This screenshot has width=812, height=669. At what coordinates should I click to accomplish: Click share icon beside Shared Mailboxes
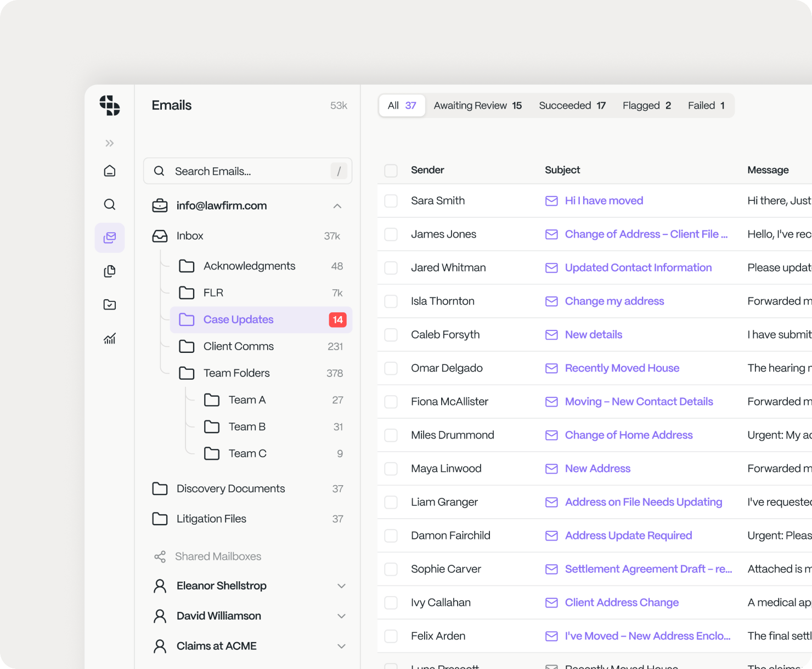point(160,556)
